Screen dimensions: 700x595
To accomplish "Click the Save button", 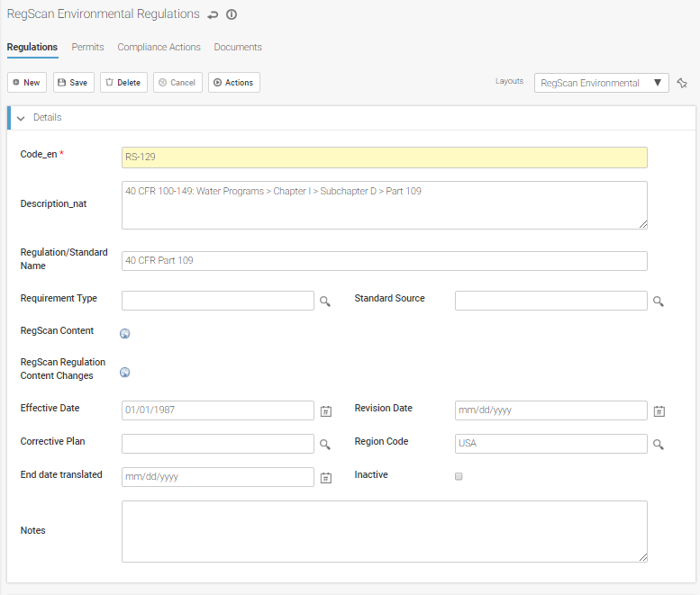I will [x=74, y=83].
